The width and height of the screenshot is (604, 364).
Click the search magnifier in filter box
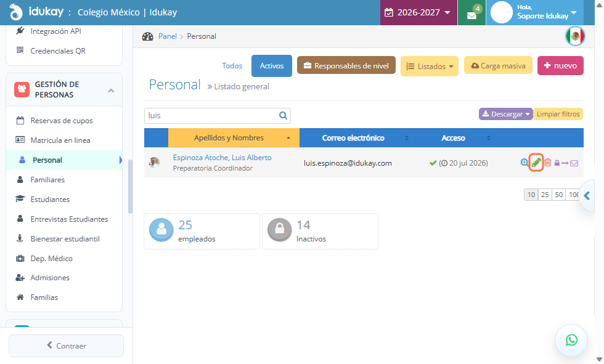283,115
